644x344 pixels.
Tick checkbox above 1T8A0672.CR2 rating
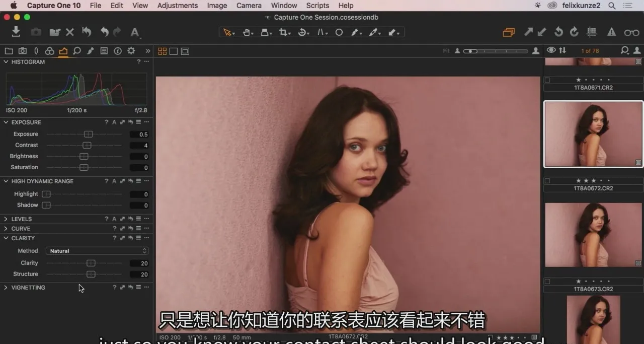click(547, 180)
